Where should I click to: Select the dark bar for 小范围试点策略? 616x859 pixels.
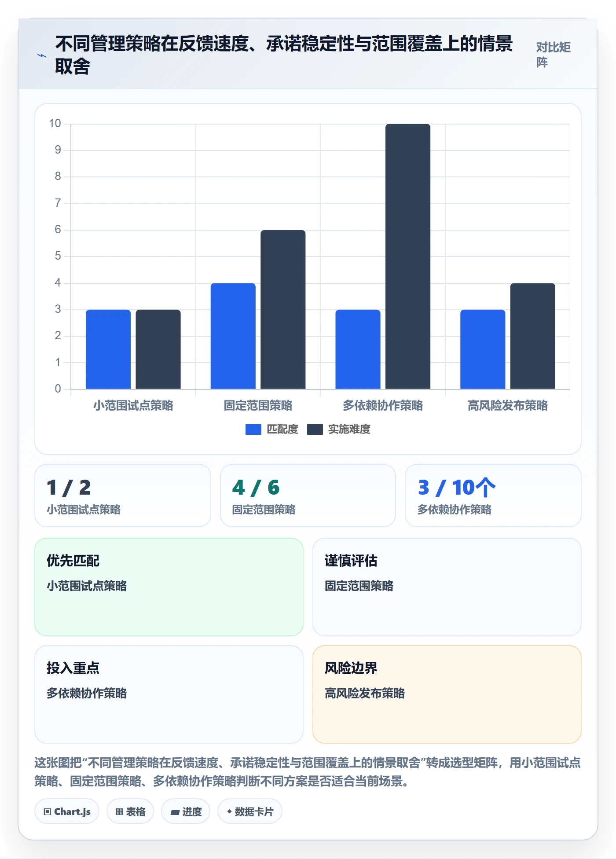pos(158,349)
